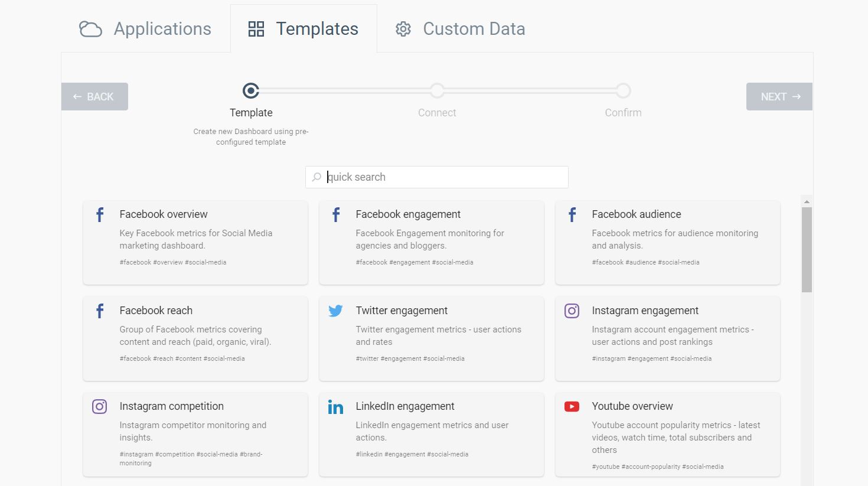Viewport: 868px width, 486px height.
Task: Click the Instagram icon on Instagram engagement card
Action: point(572,311)
